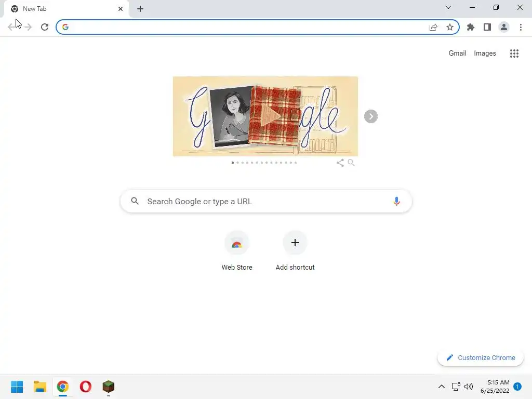Show hidden icons in system tray
Viewport: 532px width, 399px height.
[x=442, y=387]
